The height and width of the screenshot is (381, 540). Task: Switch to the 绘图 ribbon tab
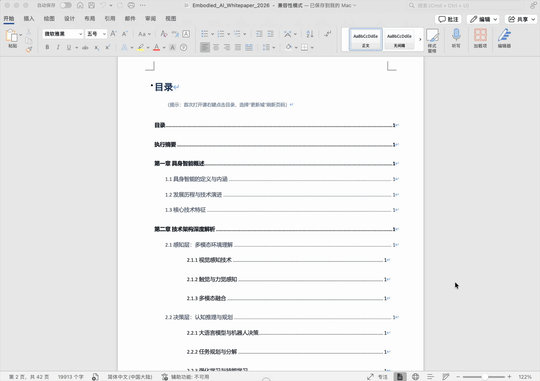pyautogui.click(x=49, y=19)
